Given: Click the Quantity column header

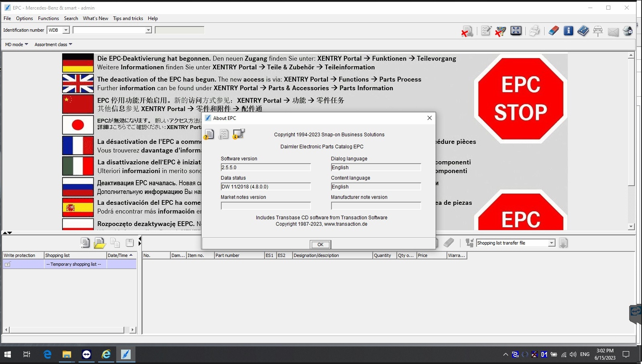Looking at the screenshot, I should (x=384, y=255).
